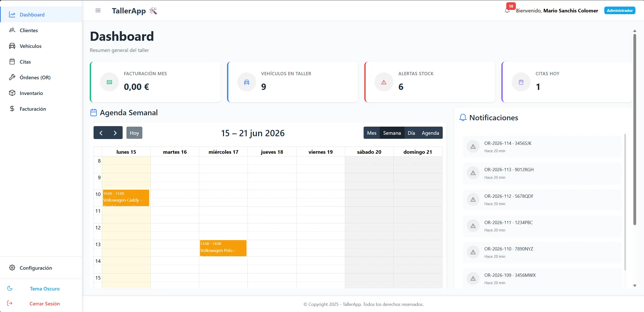Jump to today with Hoy button
Viewport: 644px width, 312px height.
coord(134,133)
